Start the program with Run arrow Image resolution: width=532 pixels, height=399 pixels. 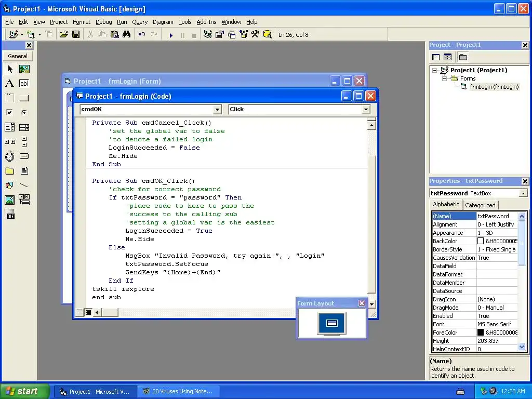(x=171, y=35)
